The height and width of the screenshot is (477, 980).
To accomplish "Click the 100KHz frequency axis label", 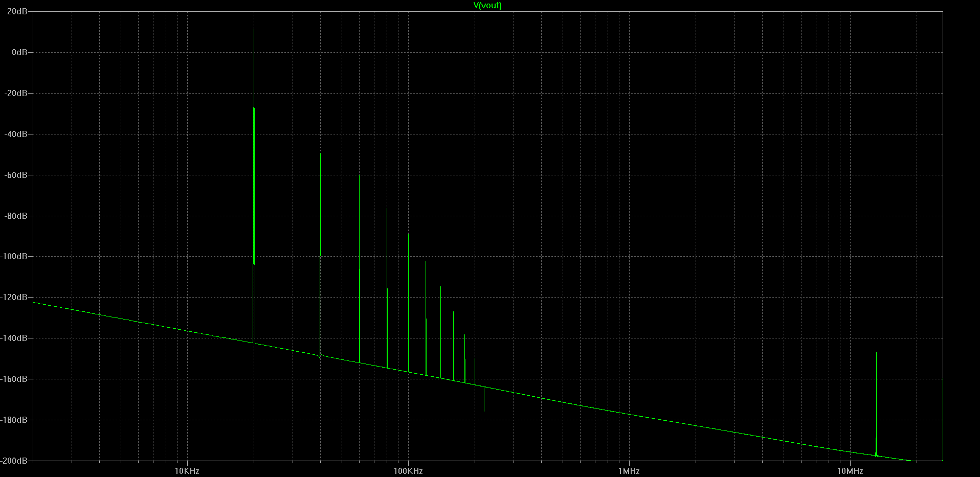I will 408,471.
